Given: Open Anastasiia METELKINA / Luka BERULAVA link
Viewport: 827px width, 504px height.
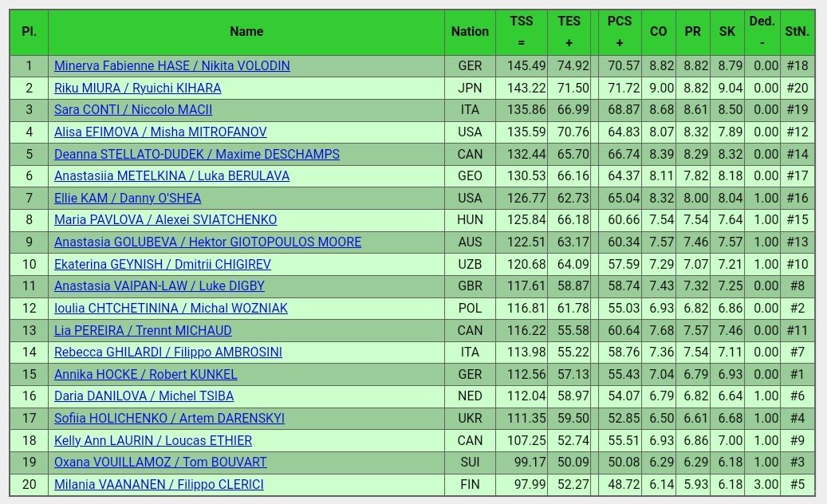Looking at the screenshot, I should (x=172, y=175).
